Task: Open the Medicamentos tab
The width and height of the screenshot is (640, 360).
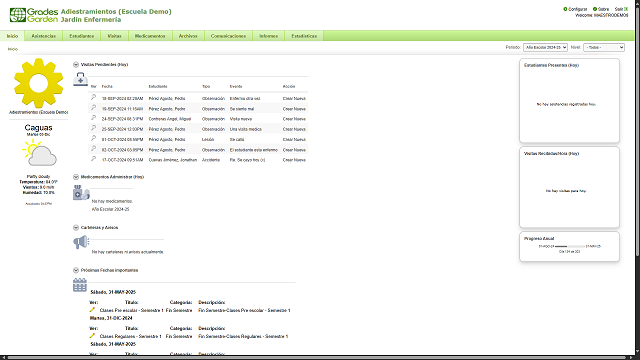Action: pos(150,36)
